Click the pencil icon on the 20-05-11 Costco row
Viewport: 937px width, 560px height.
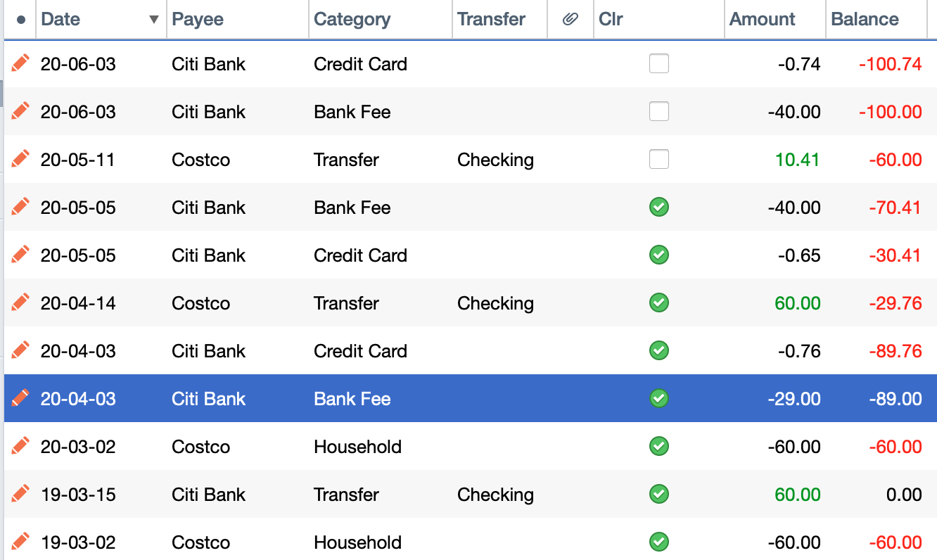(20, 160)
